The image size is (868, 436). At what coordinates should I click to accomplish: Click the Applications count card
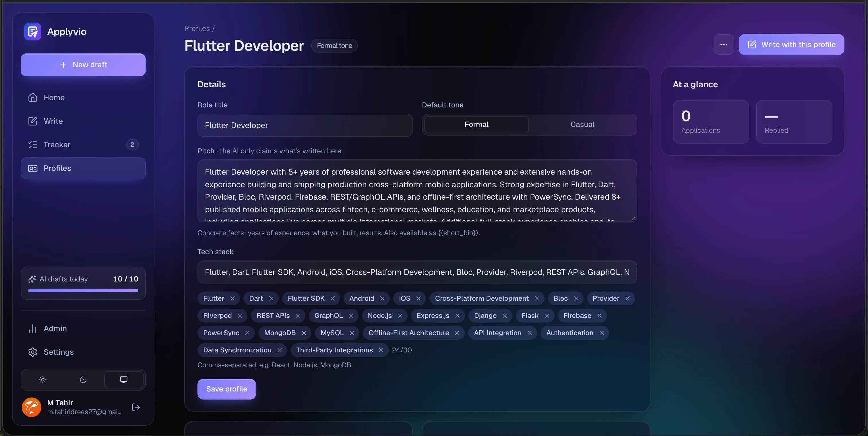[x=711, y=122]
